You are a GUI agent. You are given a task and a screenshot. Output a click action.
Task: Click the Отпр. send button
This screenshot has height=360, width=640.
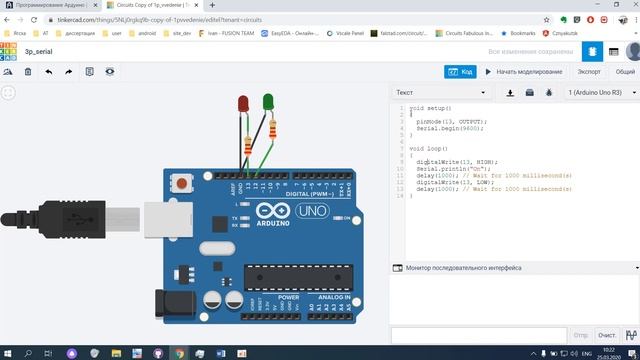580,336
